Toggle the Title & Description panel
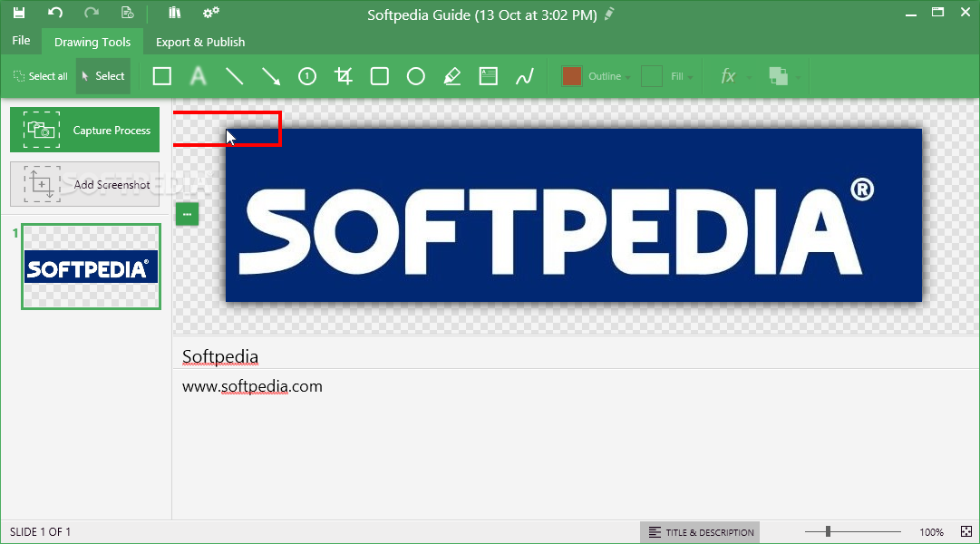The width and height of the screenshot is (980, 544). [700, 532]
